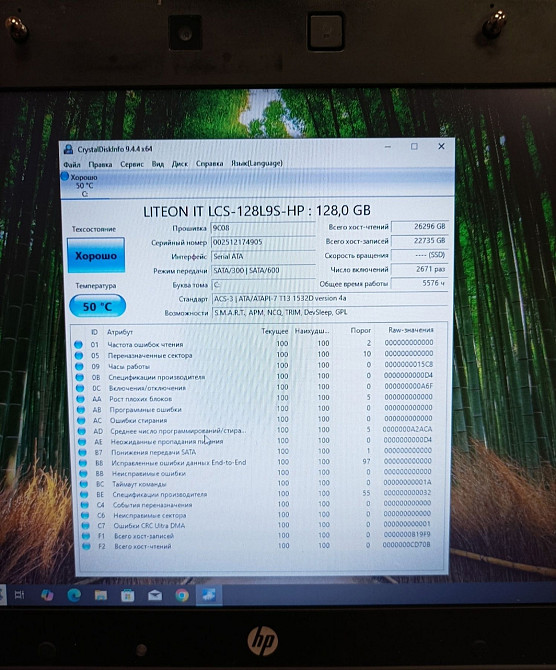Click status icon of attribute AC

click(x=81, y=420)
